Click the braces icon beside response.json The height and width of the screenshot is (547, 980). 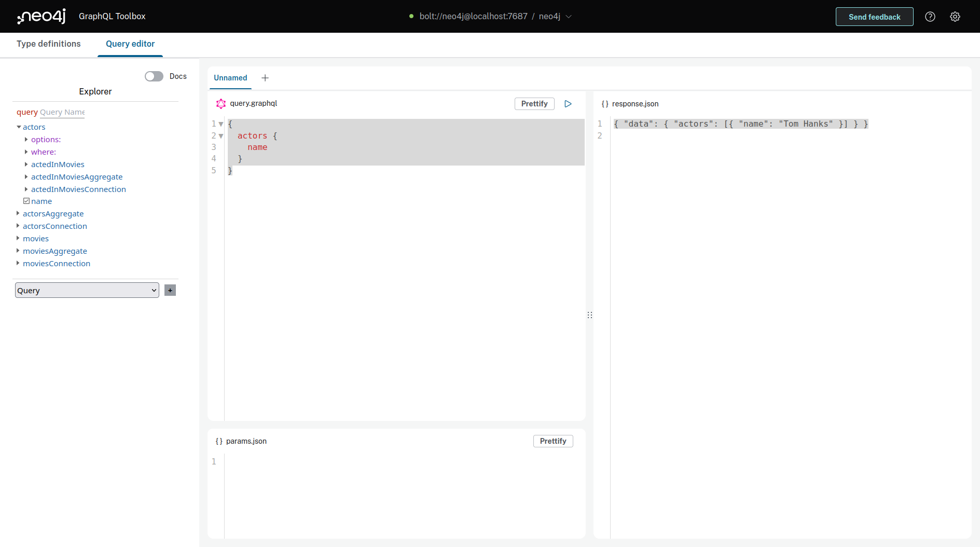604,103
